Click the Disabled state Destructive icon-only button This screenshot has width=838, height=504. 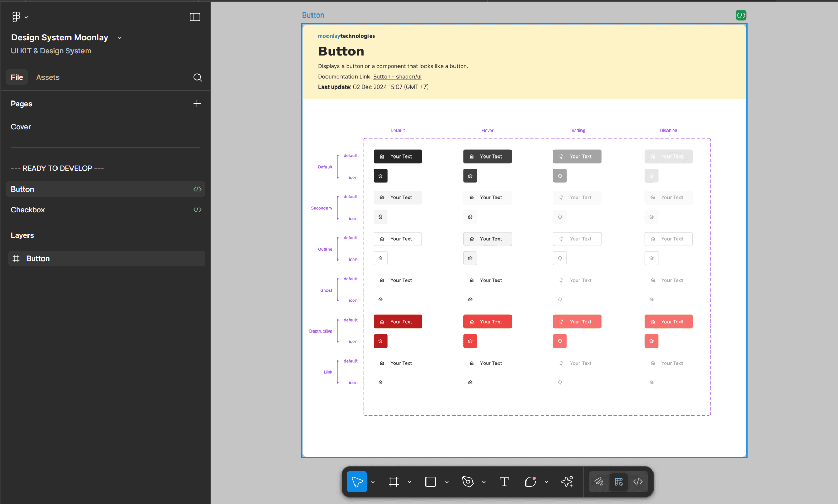click(x=651, y=341)
